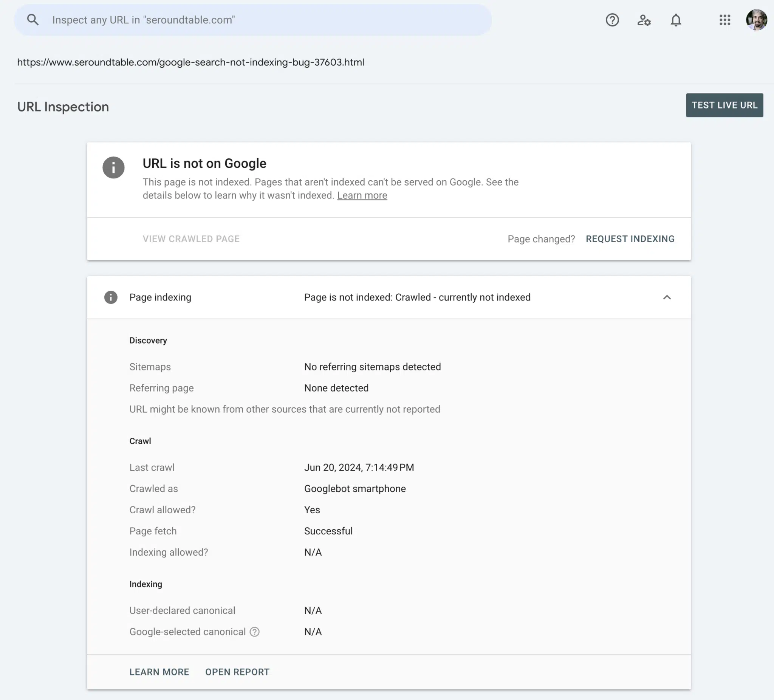Image resolution: width=774 pixels, height=700 pixels.
Task: Click the Page indexing header row
Action: point(389,297)
